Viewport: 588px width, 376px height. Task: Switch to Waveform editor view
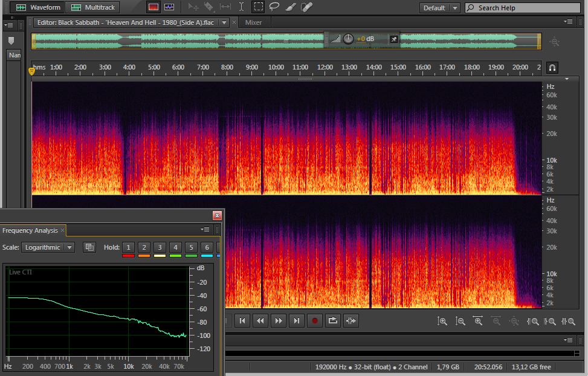pos(37,7)
